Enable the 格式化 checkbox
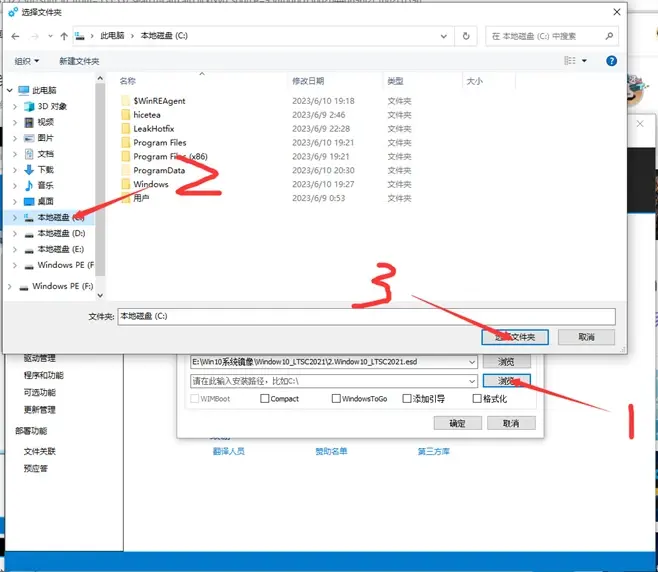 [x=477, y=398]
